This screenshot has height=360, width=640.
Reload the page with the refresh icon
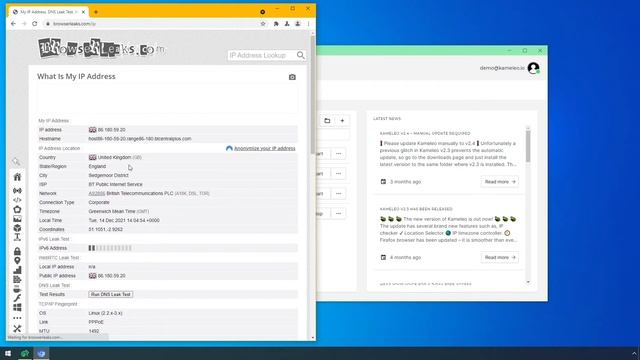click(x=35, y=24)
